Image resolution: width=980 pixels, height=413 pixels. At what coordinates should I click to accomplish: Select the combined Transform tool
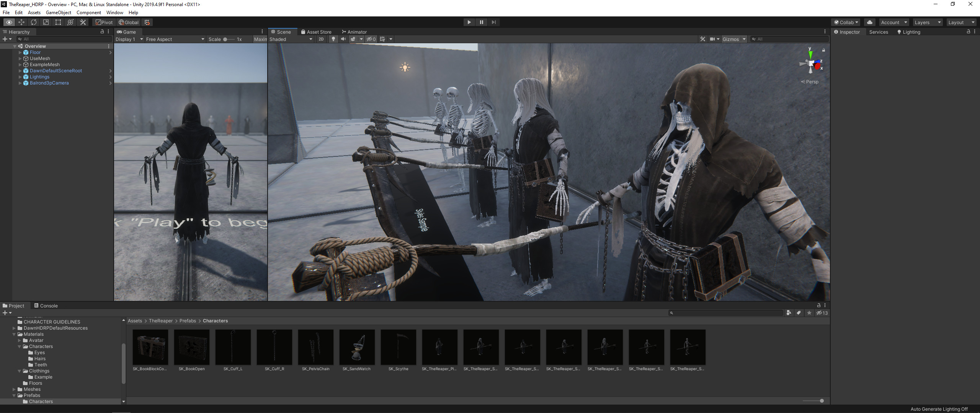coord(70,22)
